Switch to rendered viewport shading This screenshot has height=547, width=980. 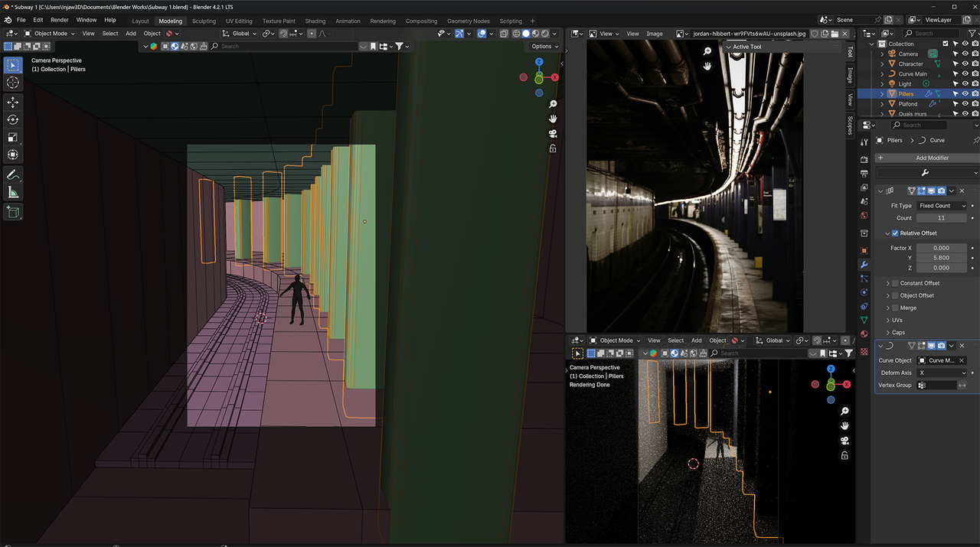tap(545, 34)
